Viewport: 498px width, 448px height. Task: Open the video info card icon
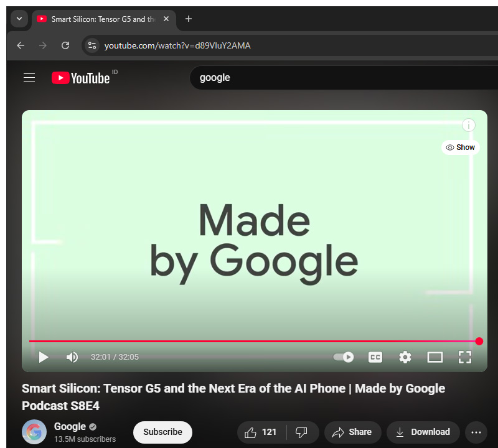coord(469,125)
